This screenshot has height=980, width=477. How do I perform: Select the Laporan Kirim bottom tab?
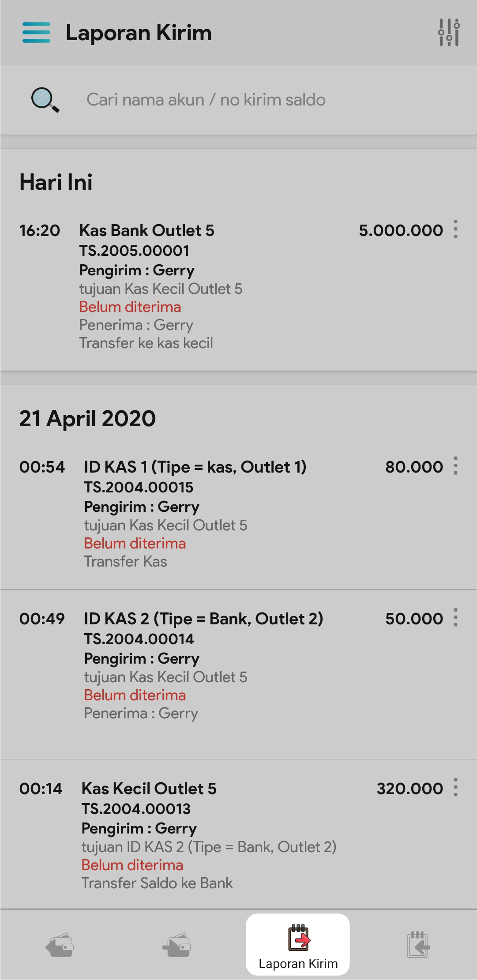[x=298, y=945]
